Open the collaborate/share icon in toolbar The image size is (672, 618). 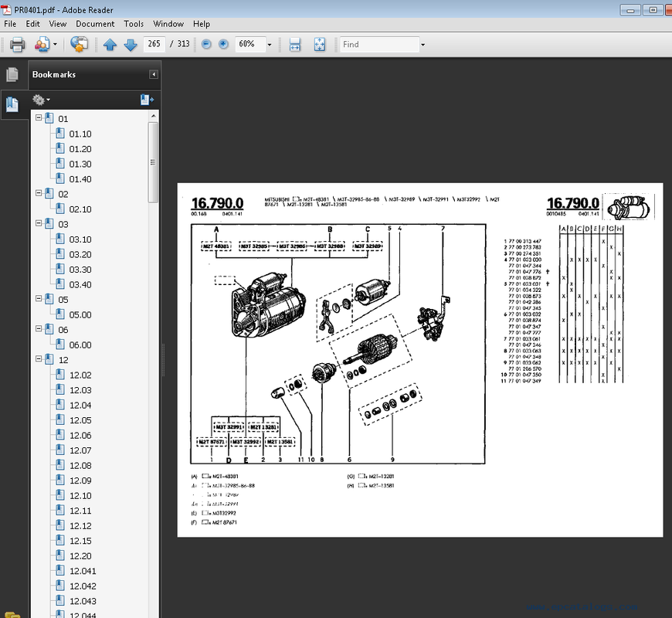coord(42,44)
